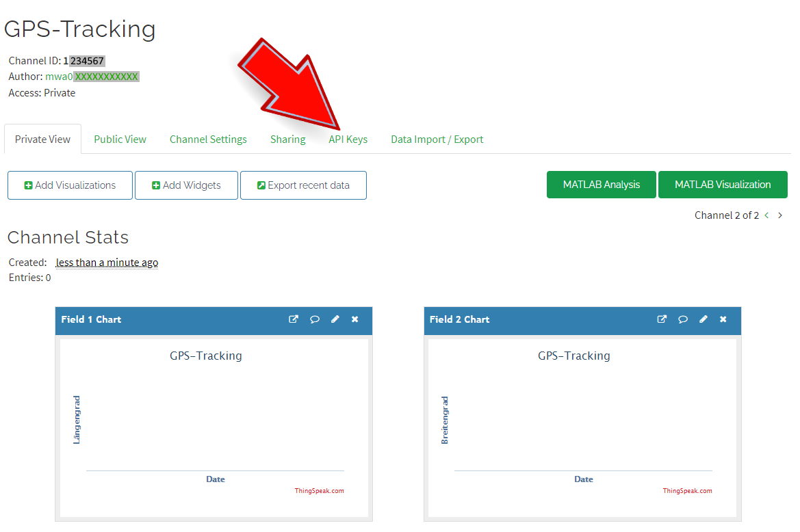The image size is (800, 532).
Task: Launch MATLAB Analysis
Action: 601,185
